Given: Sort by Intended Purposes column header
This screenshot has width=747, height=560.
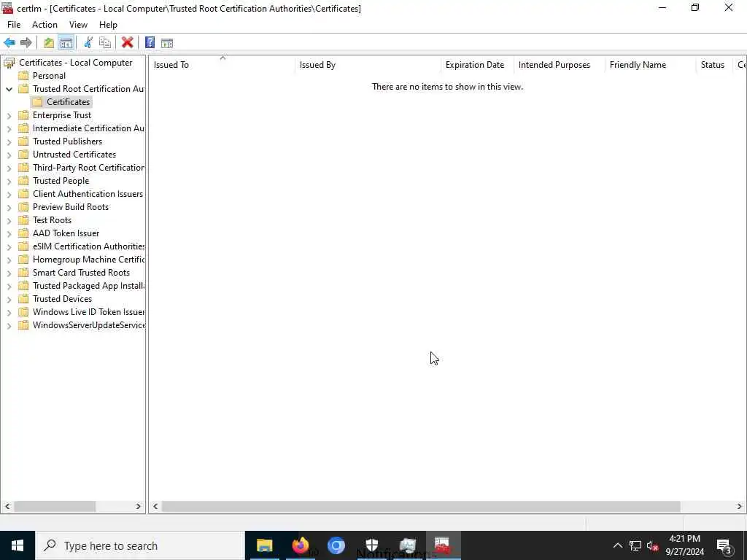Looking at the screenshot, I should [560, 65].
